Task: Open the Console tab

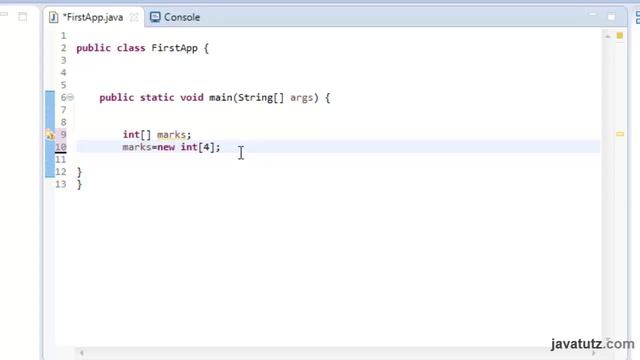Action: click(175, 17)
